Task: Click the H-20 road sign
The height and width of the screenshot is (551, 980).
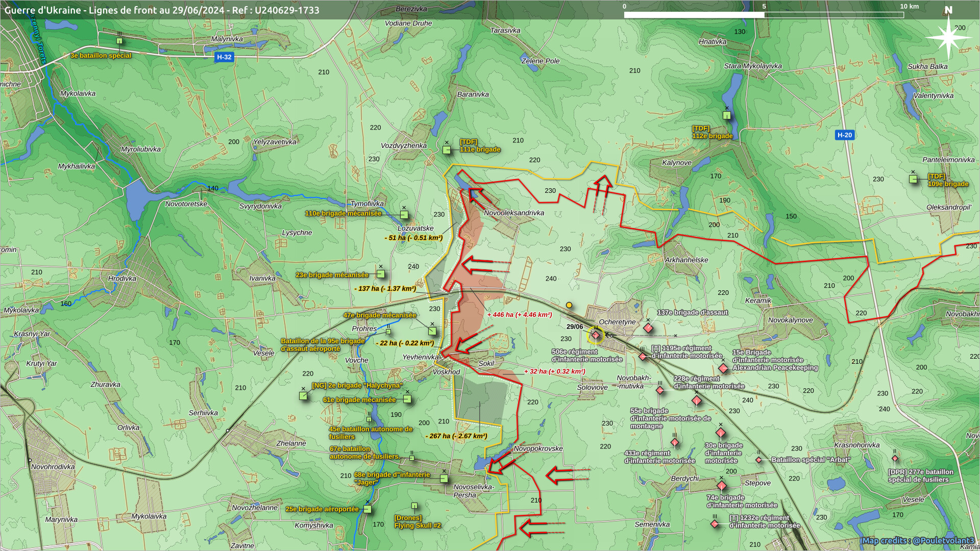Action: point(844,135)
